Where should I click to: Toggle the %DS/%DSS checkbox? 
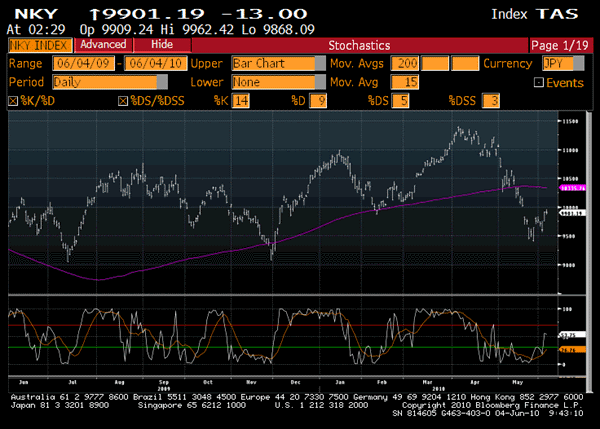point(123,101)
